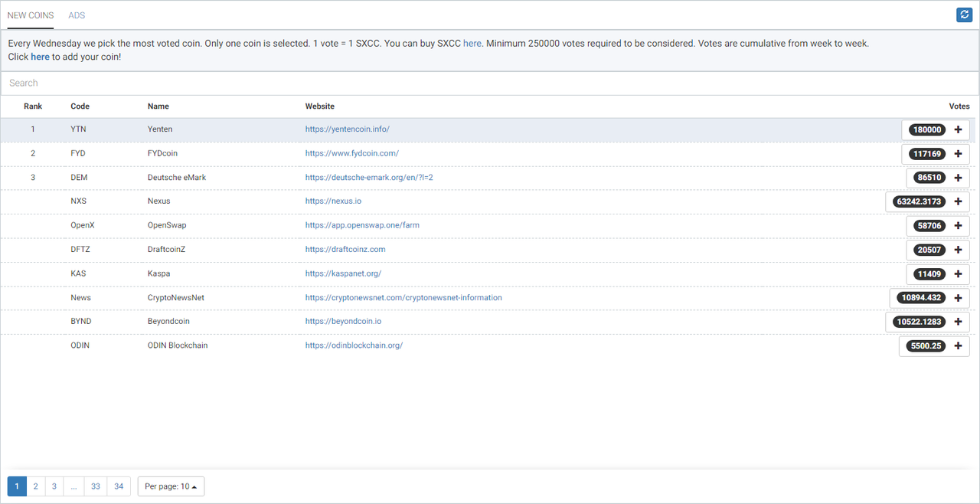Click the 180000 votes badge
Viewport: 980px width, 504px height.
(x=927, y=130)
